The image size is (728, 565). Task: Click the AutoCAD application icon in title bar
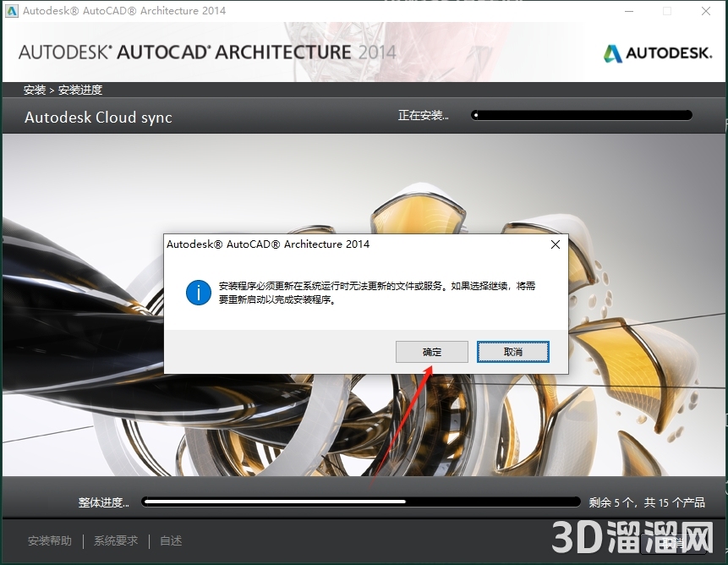click(12, 11)
